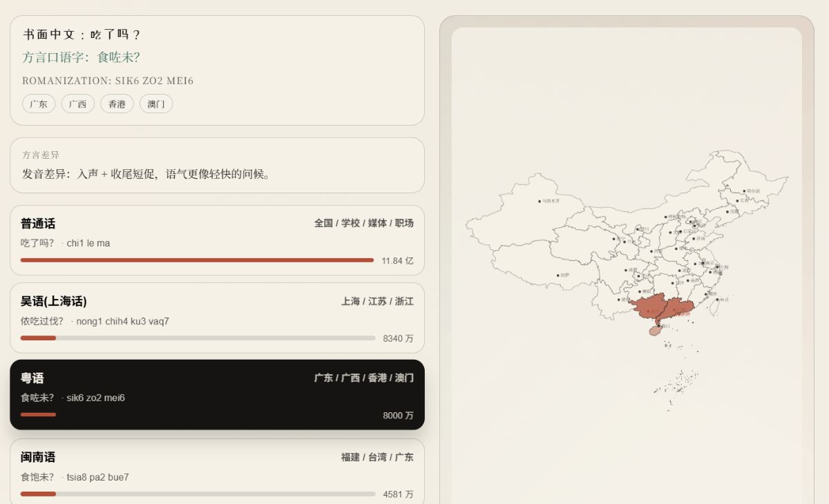Click the 乌鲁木齐 city dot on map
The width and height of the screenshot is (829, 504).
540,202
